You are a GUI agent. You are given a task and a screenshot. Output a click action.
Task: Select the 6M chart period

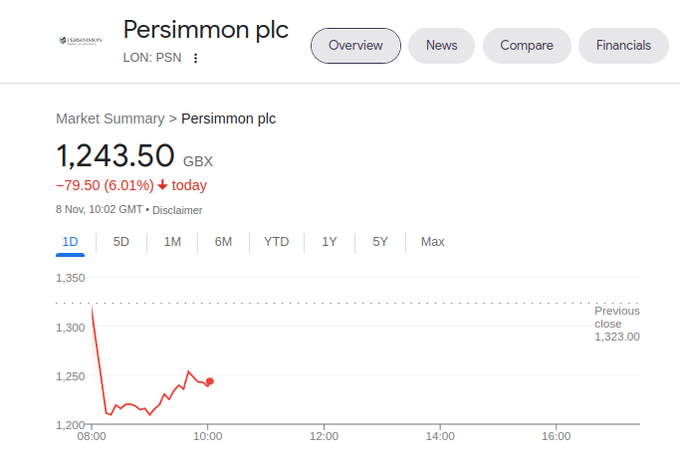click(x=223, y=242)
